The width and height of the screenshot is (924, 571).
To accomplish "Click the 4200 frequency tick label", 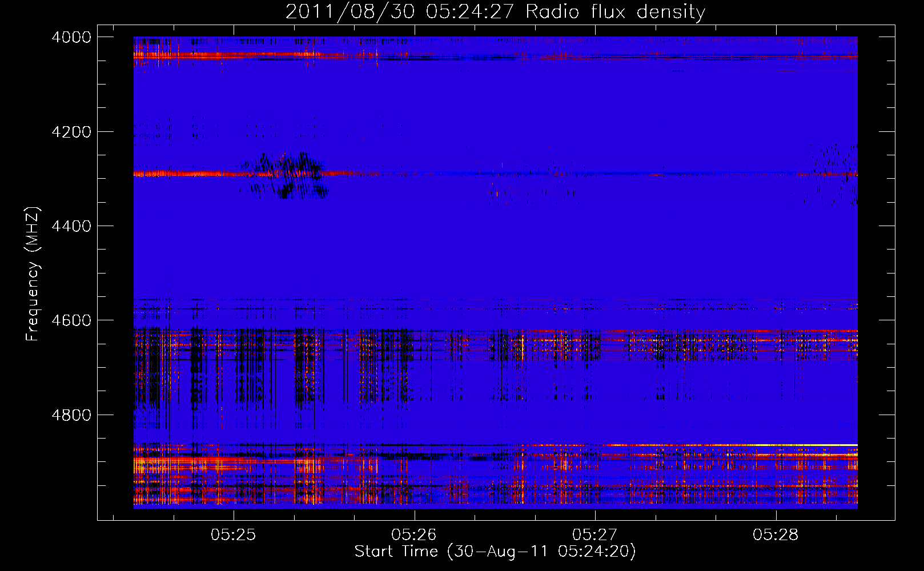I will (71, 132).
